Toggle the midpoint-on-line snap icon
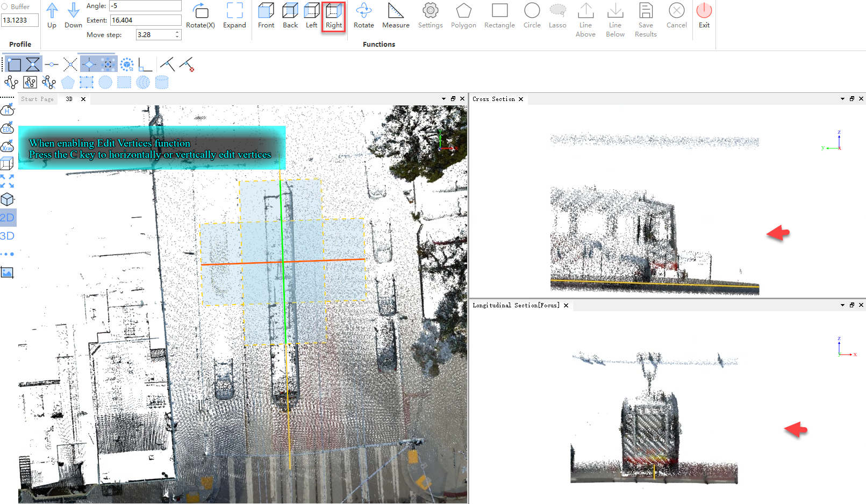The width and height of the screenshot is (866, 504). tap(52, 64)
